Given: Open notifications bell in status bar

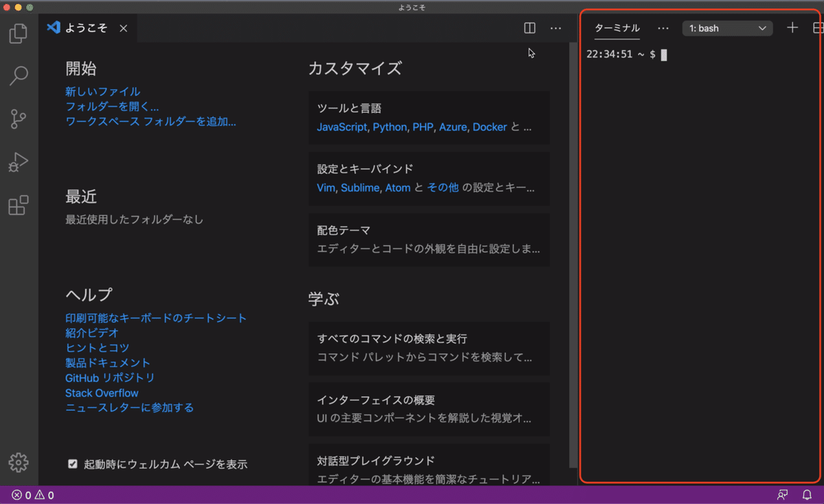Looking at the screenshot, I should 807,495.
